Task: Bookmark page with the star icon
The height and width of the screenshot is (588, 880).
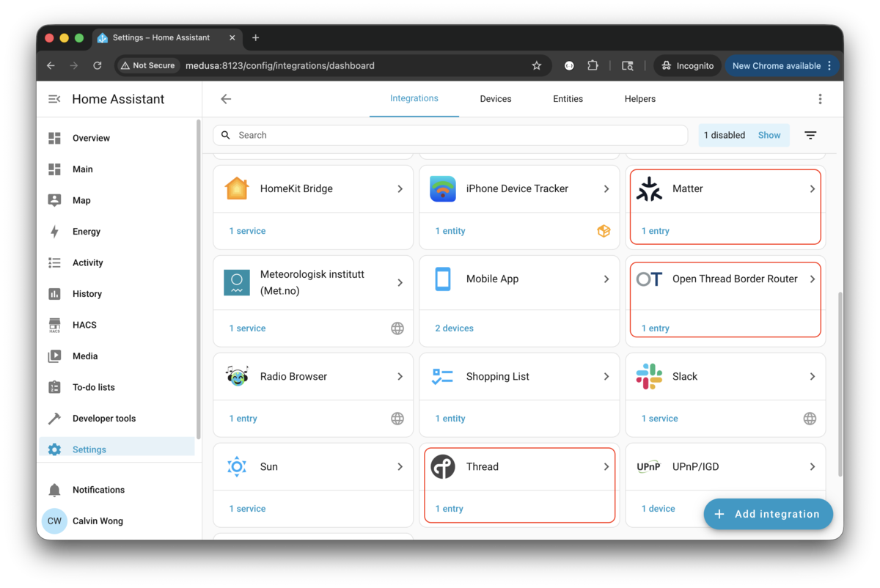Action: pyautogui.click(x=537, y=66)
